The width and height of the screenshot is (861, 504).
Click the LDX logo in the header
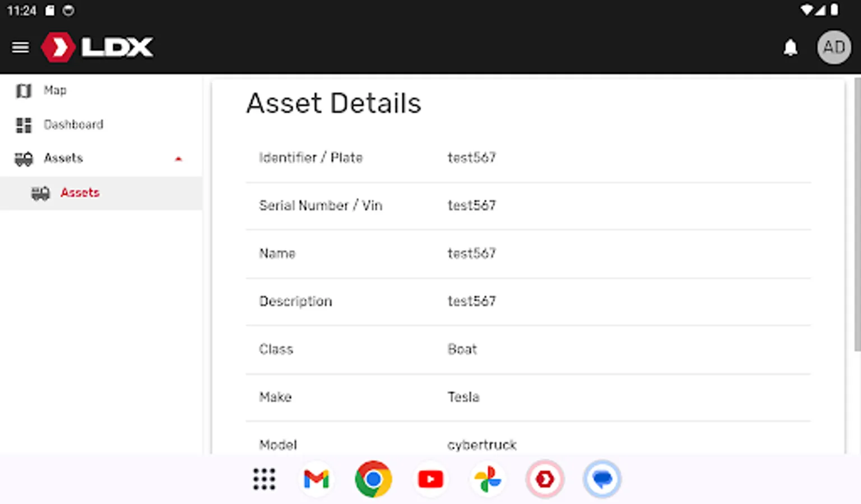96,47
